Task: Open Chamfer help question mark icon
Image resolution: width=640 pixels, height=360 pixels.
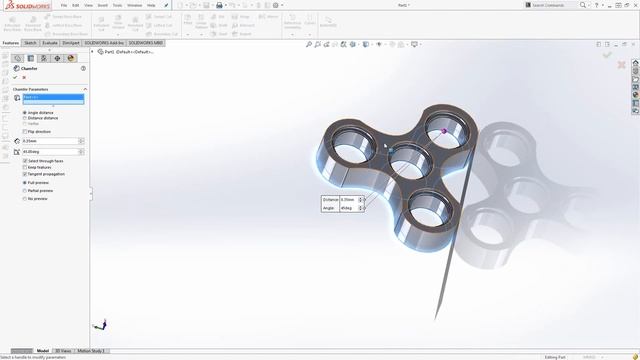Action: tap(83, 68)
